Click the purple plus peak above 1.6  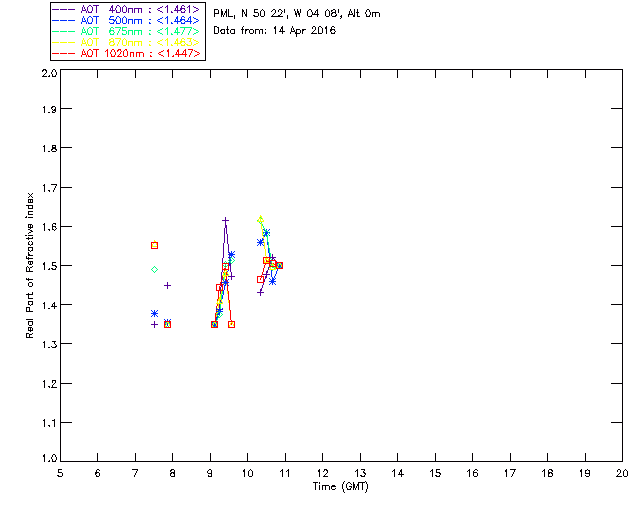pos(225,220)
